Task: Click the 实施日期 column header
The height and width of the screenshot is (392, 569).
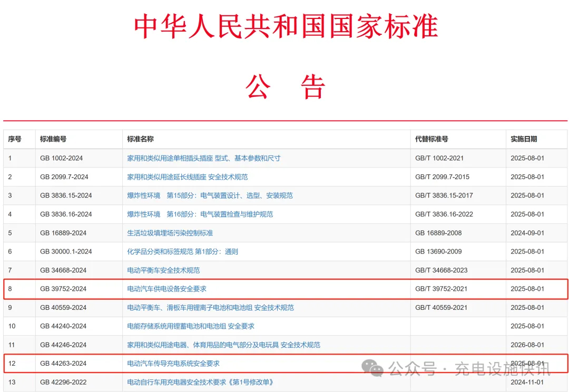Action: [x=524, y=139]
